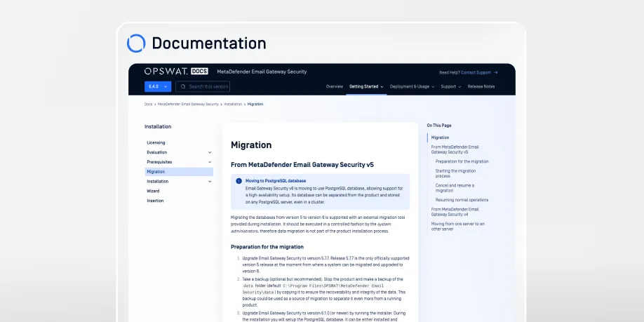Viewport: 644px width, 322px height.
Task: Click the Migration page heading
Action: [x=251, y=145]
